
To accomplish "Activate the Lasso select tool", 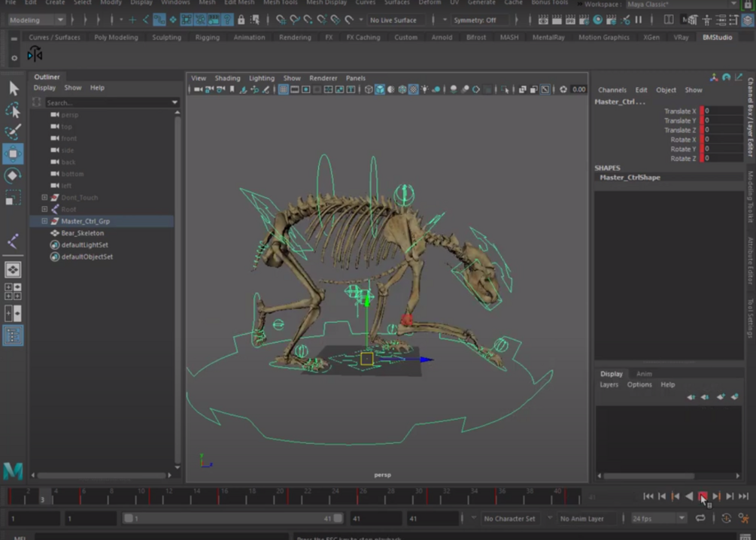I will tap(13, 111).
